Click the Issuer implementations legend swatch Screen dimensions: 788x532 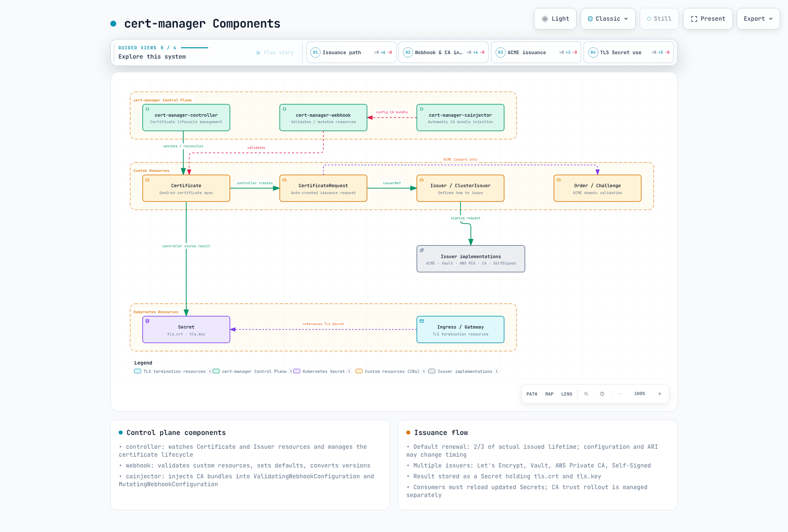(432, 371)
